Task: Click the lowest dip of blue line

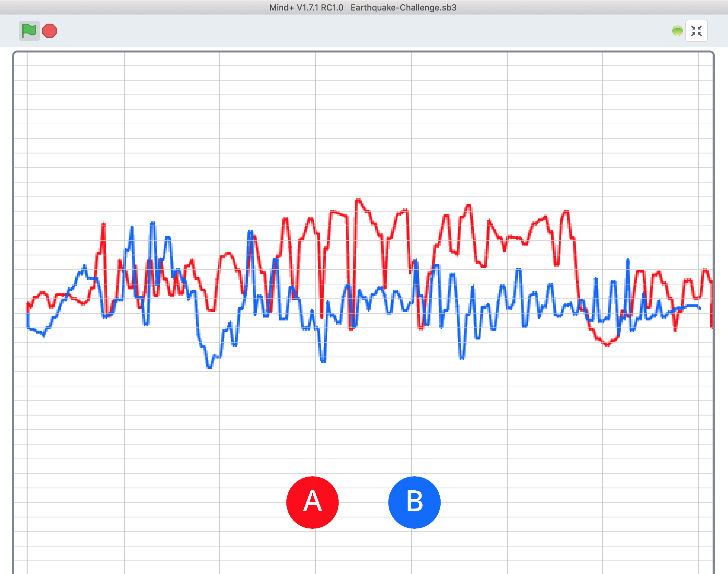Action: (x=209, y=367)
